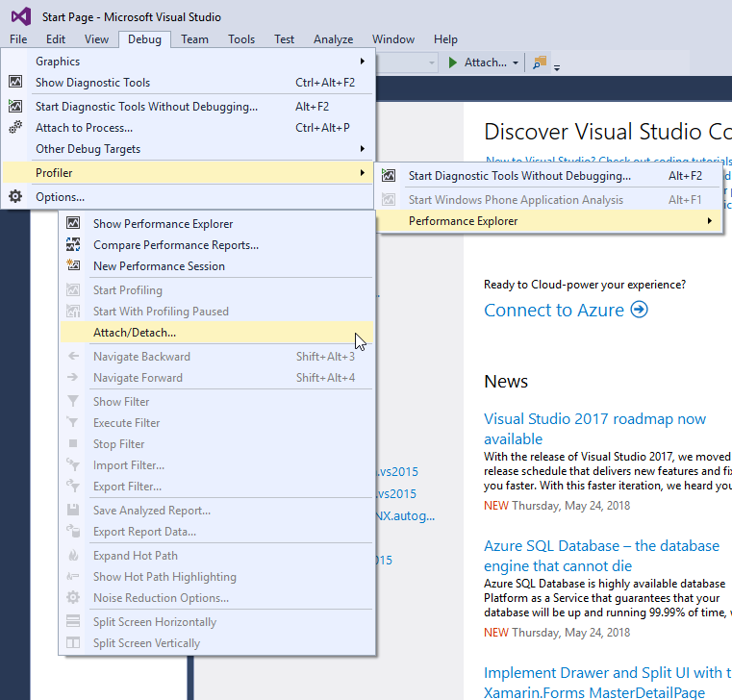The image size is (732, 700).
Task: Open the Performance Explorer submenu
Action: (x=549, y=221)
